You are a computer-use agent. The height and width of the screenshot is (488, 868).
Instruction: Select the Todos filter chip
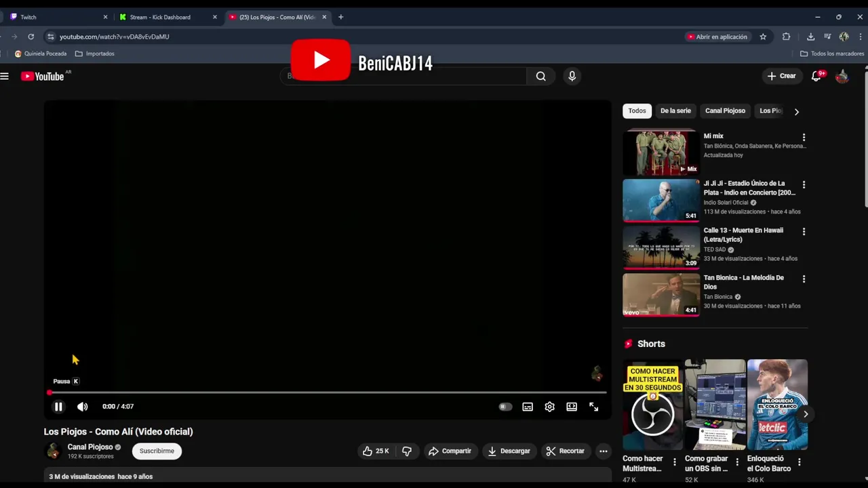637,110
